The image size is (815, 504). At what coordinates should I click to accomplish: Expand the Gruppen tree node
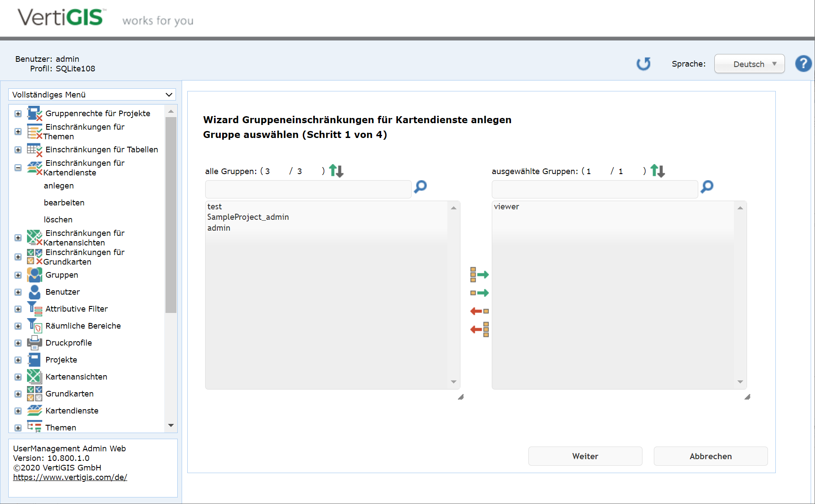[x=18, y=275]
